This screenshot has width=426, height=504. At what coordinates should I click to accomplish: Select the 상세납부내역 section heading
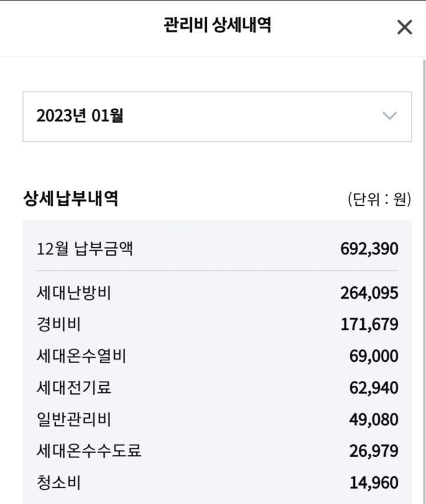pos(70,199)
